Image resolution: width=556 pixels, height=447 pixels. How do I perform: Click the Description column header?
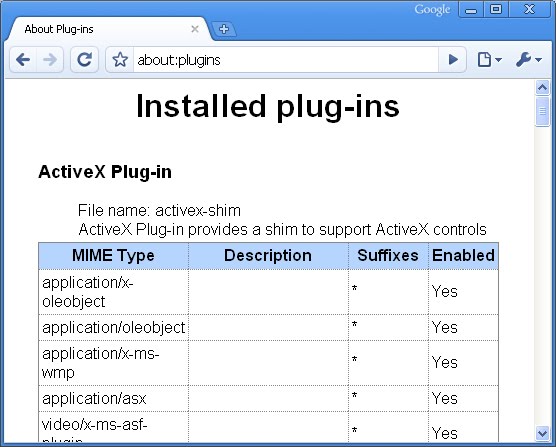pos(268,256)
